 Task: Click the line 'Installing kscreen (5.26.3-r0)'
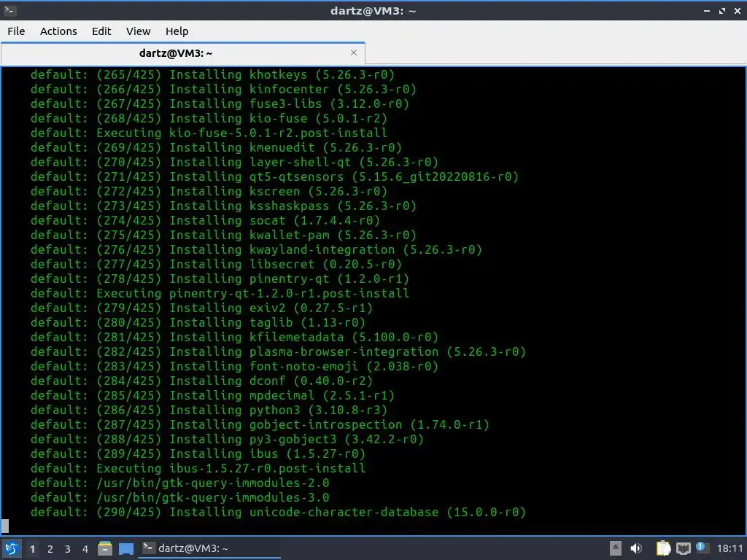pyautogui.click(x=209, y=192)
